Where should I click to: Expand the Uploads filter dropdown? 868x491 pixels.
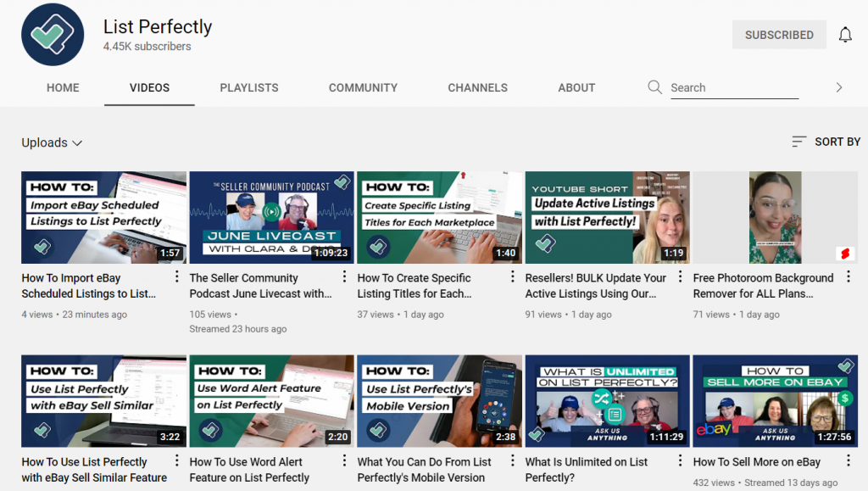point(52,142)
